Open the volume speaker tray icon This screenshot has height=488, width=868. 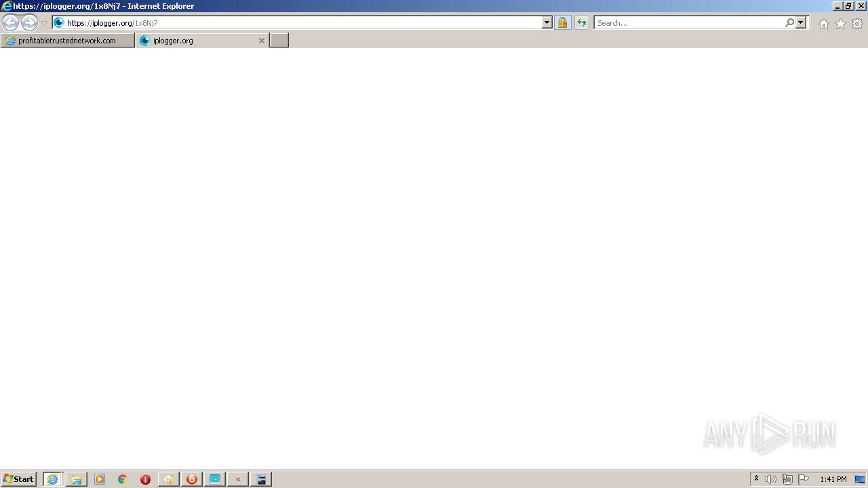point(771,479)
